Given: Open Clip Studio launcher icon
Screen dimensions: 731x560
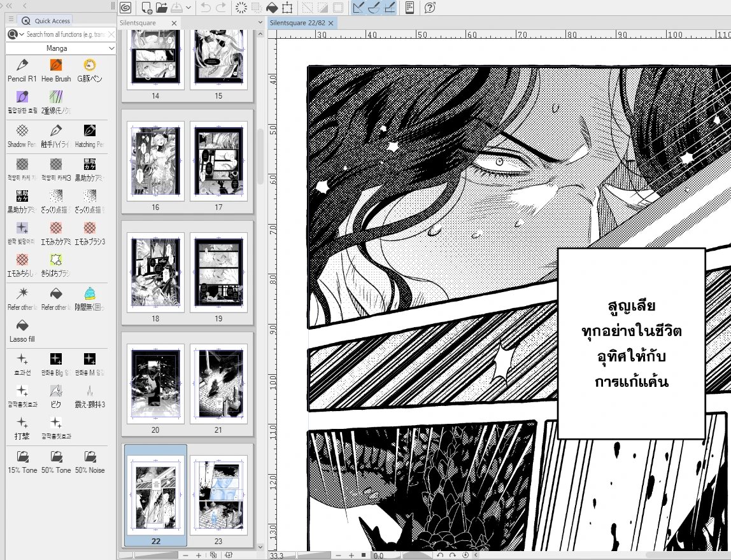Looking at the screenshot, I should tap(125, 8).
